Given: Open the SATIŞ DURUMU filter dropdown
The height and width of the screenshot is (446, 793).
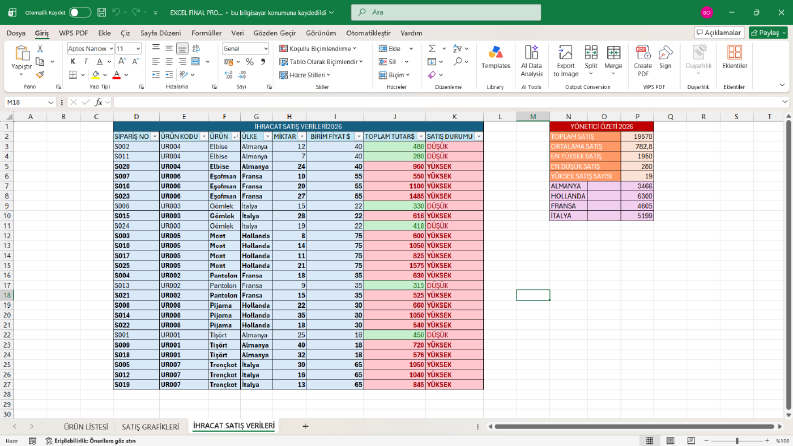Looking at the screenshot, I should 478,137.
